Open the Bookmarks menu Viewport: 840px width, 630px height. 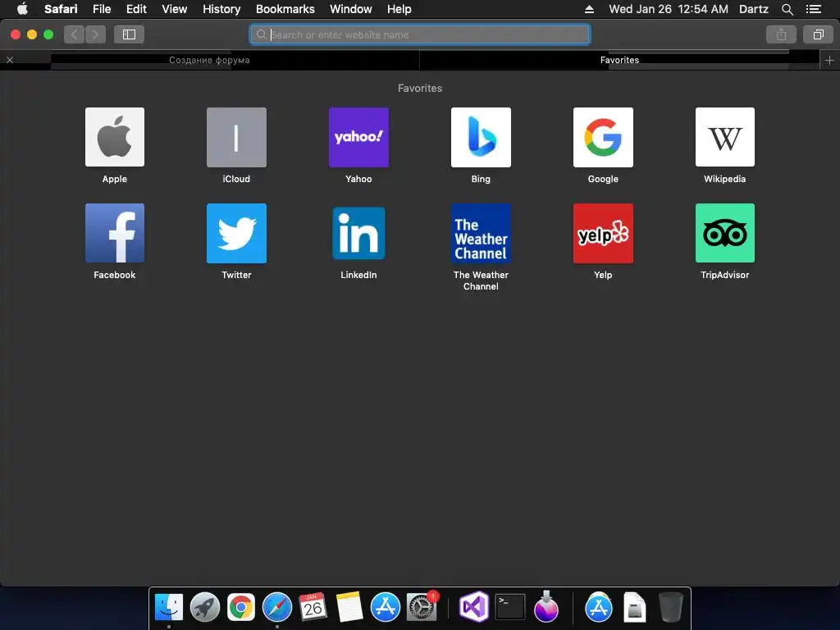point(285,9)
